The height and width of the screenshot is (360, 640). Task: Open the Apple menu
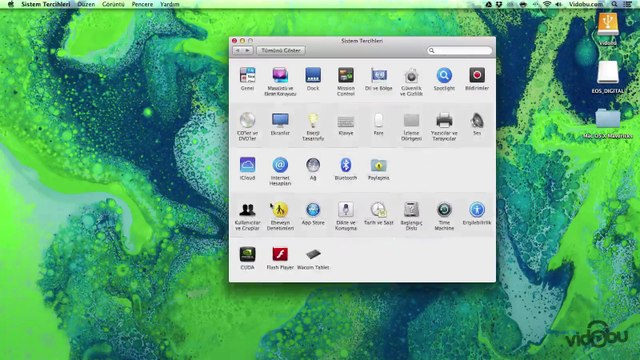[11, 4]
